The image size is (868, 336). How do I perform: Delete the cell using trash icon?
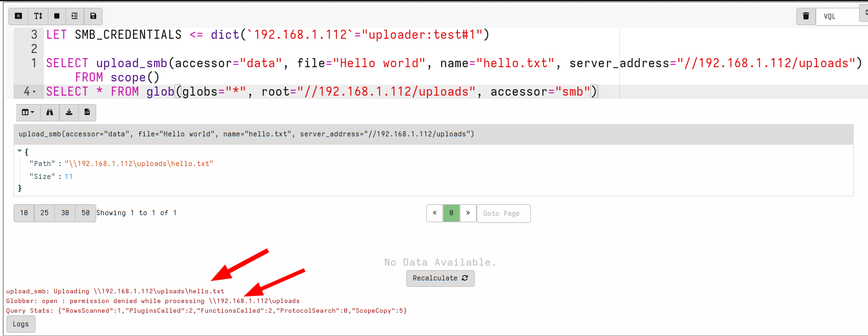[x=805, y=17]
